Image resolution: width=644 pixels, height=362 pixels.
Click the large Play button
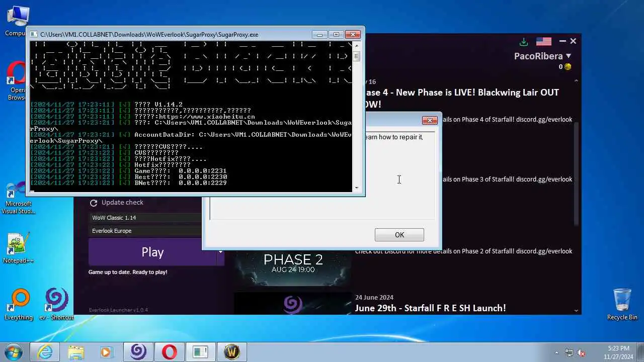point(152,252)
